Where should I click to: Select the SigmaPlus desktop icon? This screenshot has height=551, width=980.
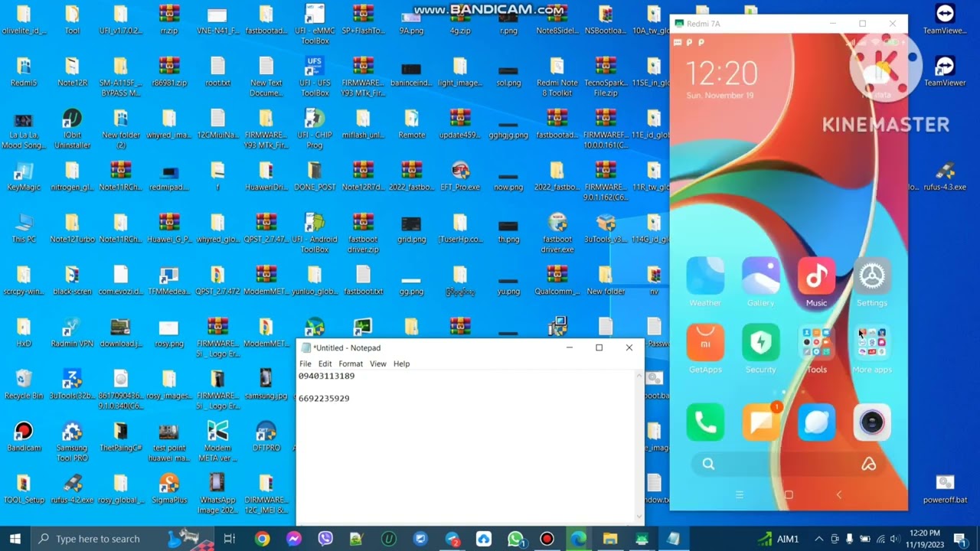click(x=169, y=489)
